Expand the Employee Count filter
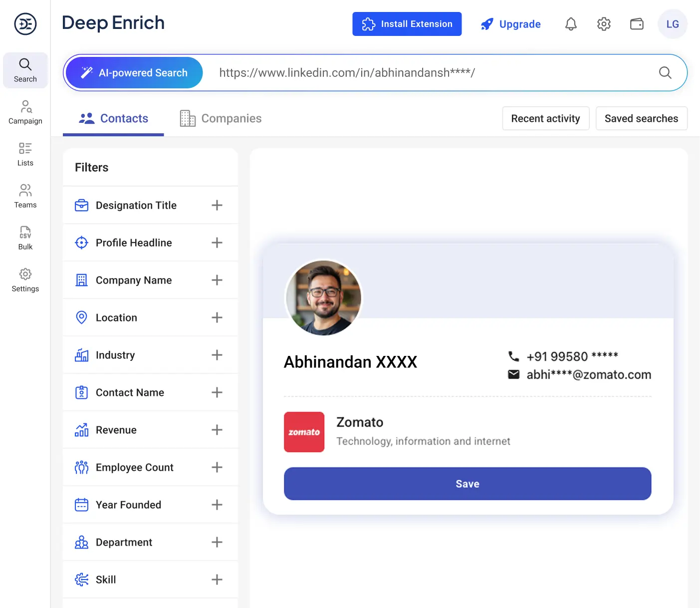The height and width of the screenshot is (608, 700). coord(217,467)
